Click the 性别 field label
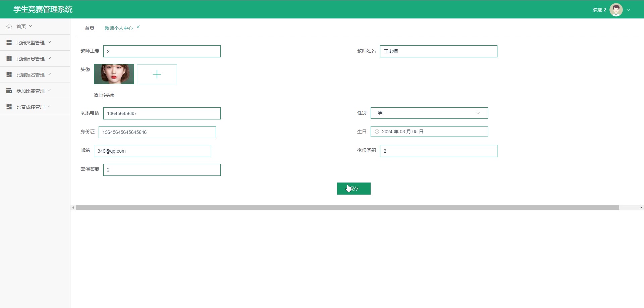This screenshot has height=308, width=644. (x=362, y=113)
